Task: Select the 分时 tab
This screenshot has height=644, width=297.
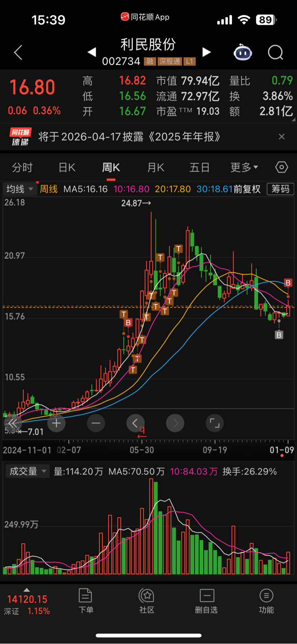Action: click(x=22, y=168)
